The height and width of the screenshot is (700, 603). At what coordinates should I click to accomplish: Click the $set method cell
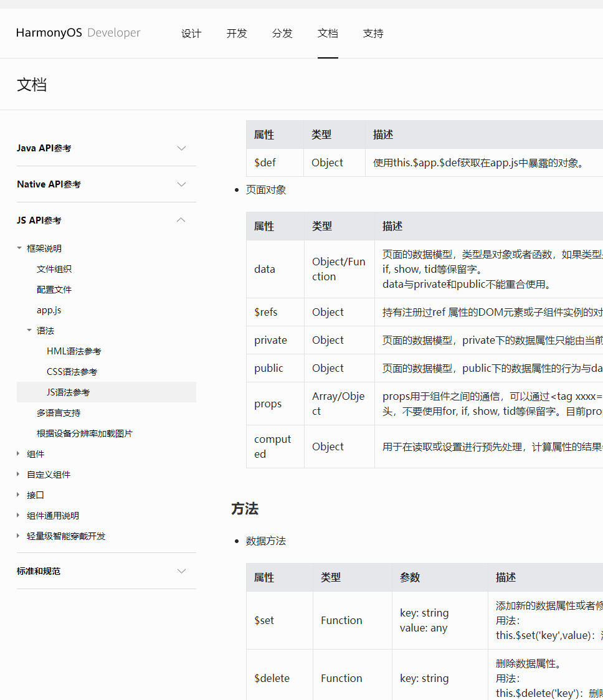point(280,620)
